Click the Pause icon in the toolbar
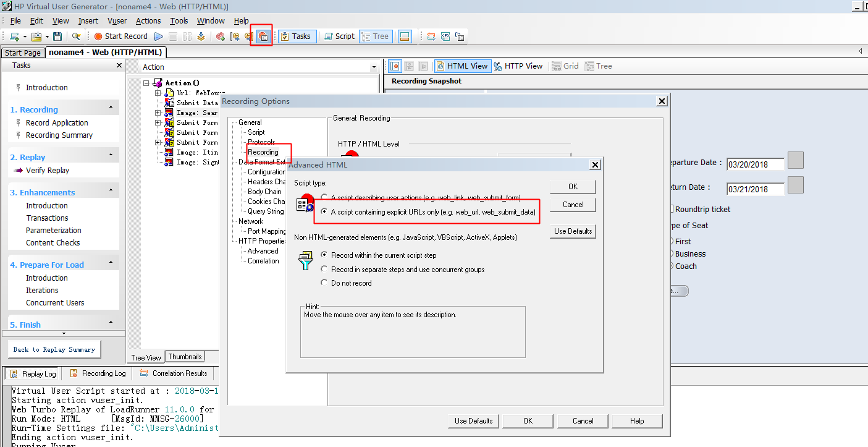Viewport: 868px width, 447px height. (187, 36)
